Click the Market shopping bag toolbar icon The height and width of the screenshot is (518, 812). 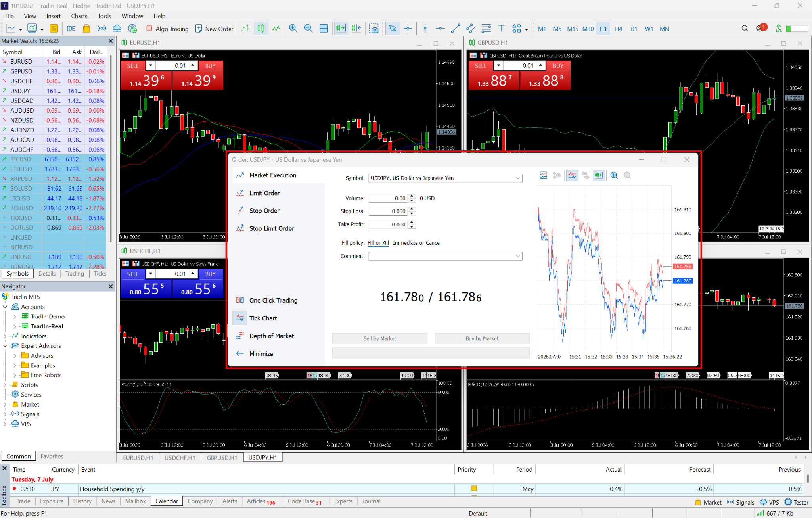[x=86, y=29]
